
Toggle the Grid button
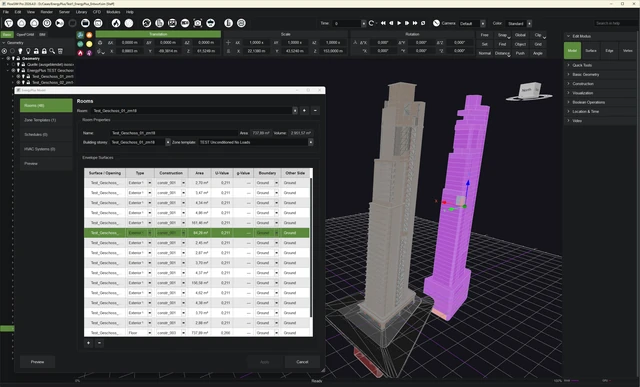(x=538, y=44)
